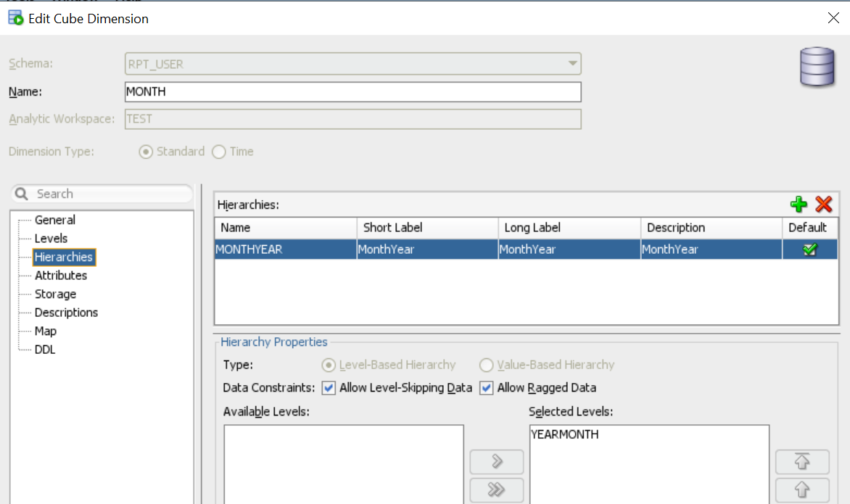The image size is (850, 504).
Task: Close the Edit Cube Dimension dialog
Action: pyautogui.click(x=834, y=18)
